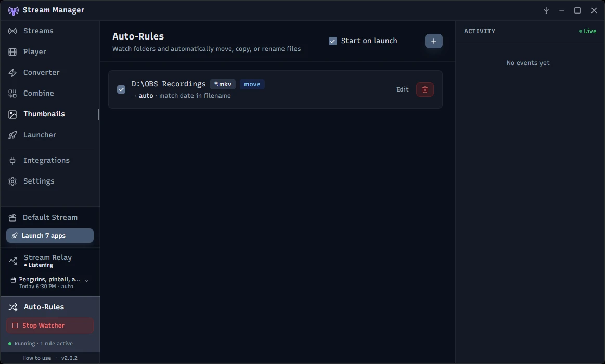Click the Launcher rocket icon in sidebar
This screenshot has width=605, height=364.
click(12, 135)
